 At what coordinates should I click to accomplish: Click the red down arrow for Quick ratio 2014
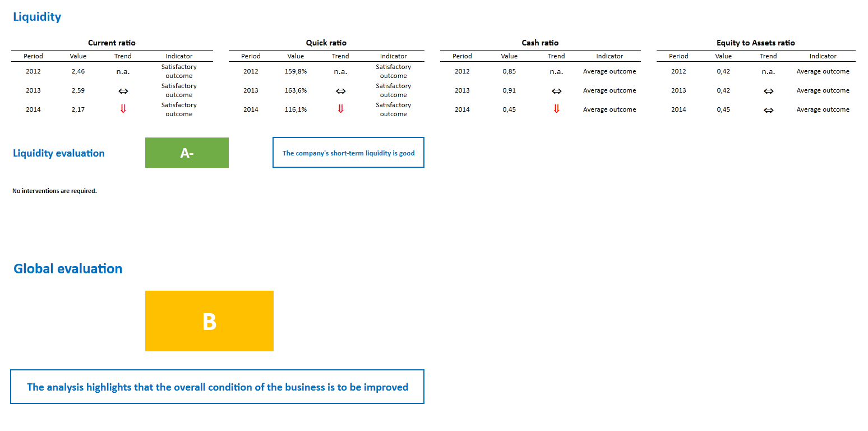coord(340,109)
